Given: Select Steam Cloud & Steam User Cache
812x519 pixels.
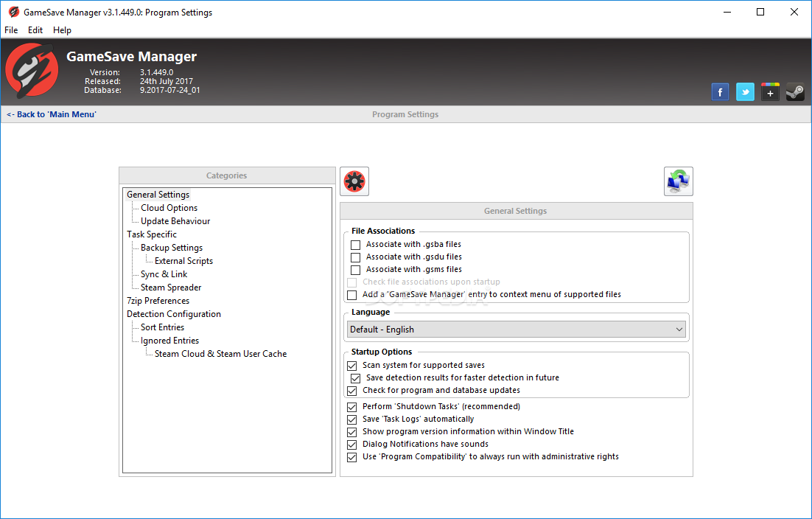Looking at the screenshot, I should [x=220, y=355].
